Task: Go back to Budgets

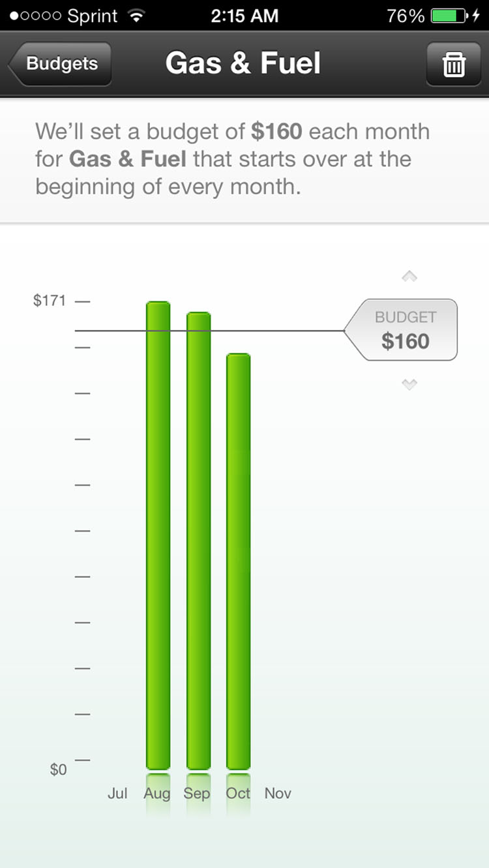Action: 61,64
